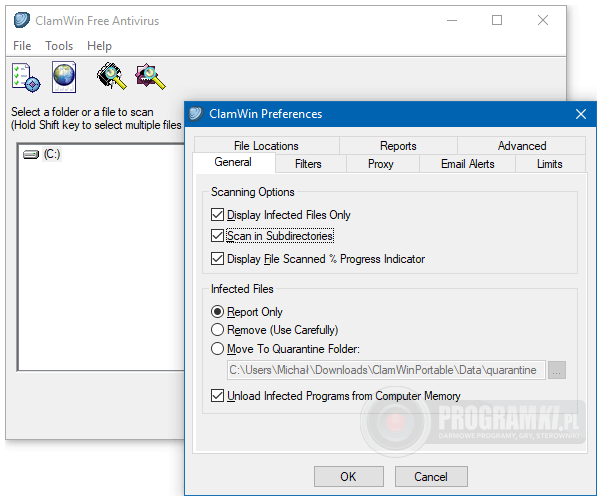The image size is (603, 501).
Task: Click the globe Update Virus Database icon
Action: (x=64, y=77)
